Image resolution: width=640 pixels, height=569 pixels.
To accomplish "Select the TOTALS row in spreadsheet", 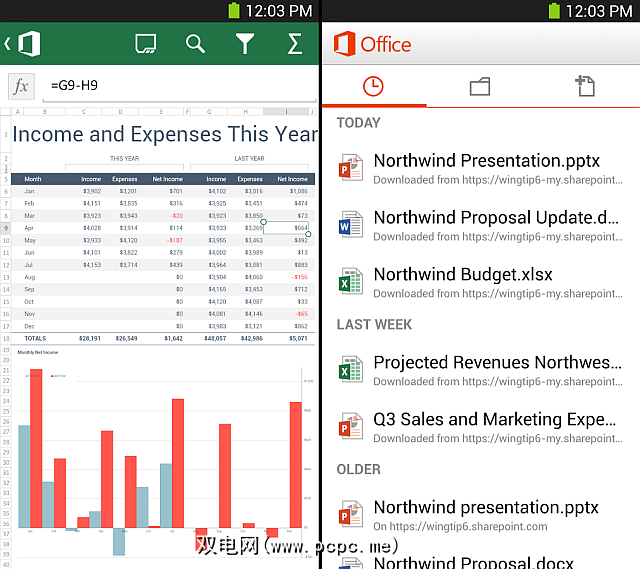I will pos(160,339).
